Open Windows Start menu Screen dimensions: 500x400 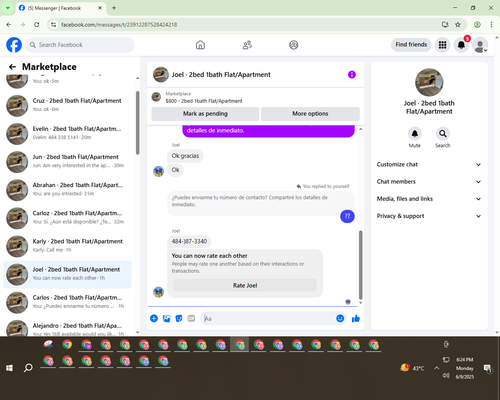9,368
